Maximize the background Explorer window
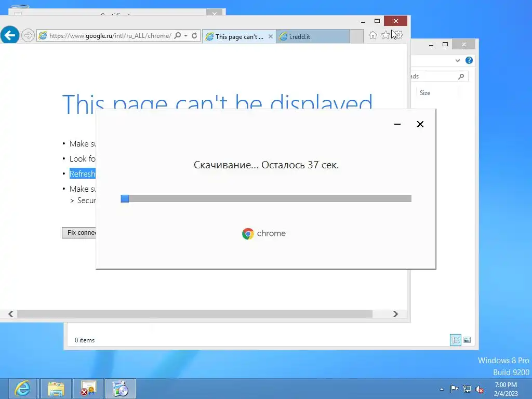 445,45
